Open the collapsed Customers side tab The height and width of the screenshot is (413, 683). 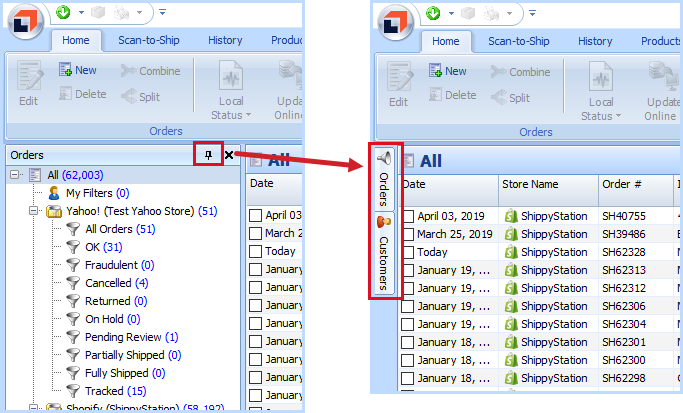click(384, 254)
